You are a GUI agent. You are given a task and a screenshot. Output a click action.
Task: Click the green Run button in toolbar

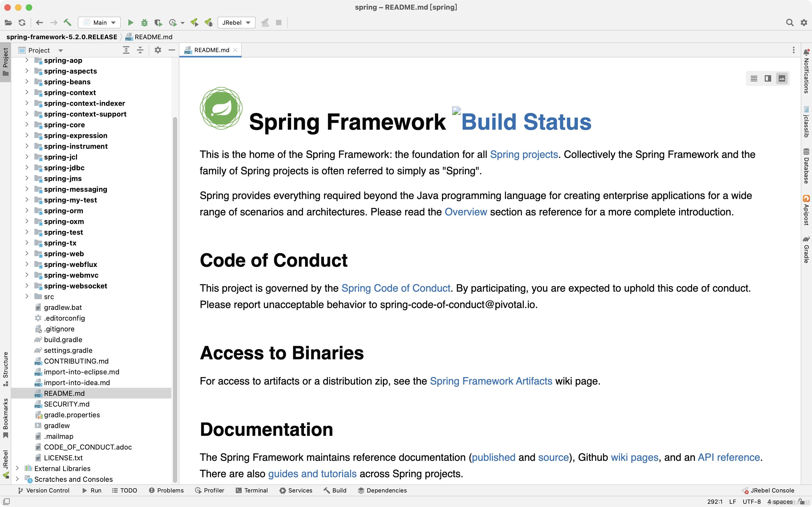(131, 23)
